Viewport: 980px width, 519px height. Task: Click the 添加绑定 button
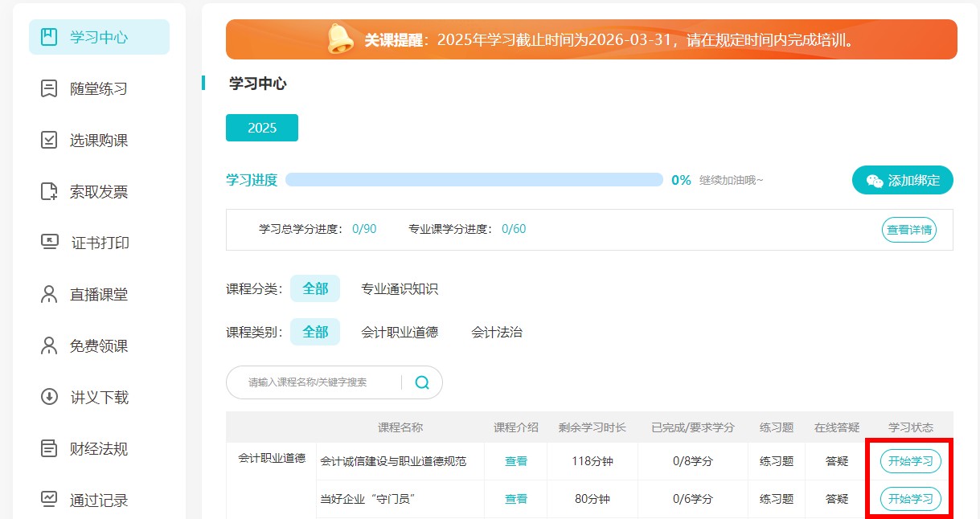point(903,181)
